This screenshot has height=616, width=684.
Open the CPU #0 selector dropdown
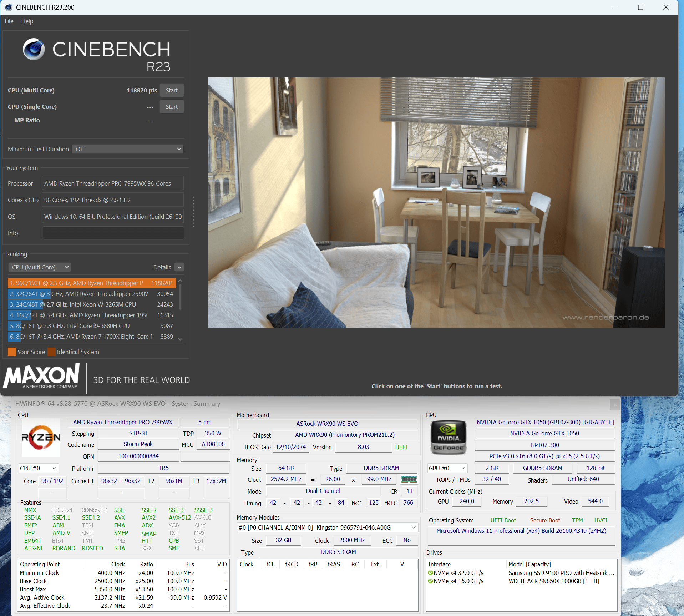coord(38,468)
